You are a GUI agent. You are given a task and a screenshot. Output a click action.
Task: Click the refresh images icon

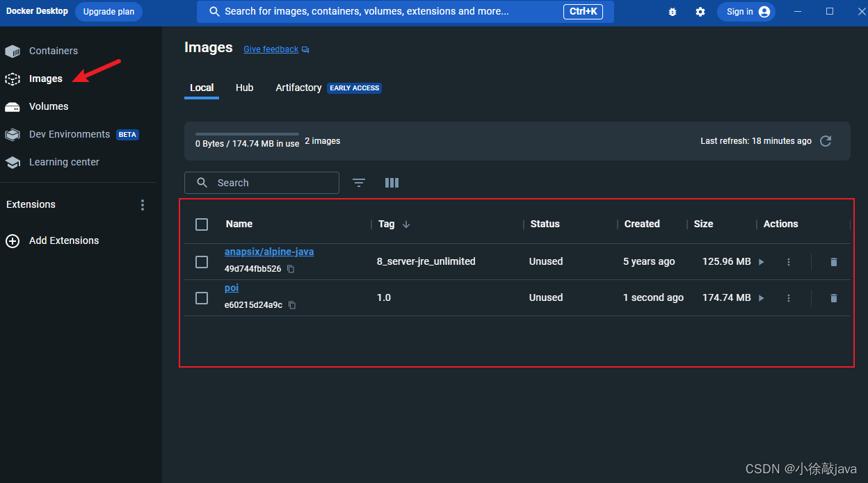pyautogui.click(x=826, y=141)
